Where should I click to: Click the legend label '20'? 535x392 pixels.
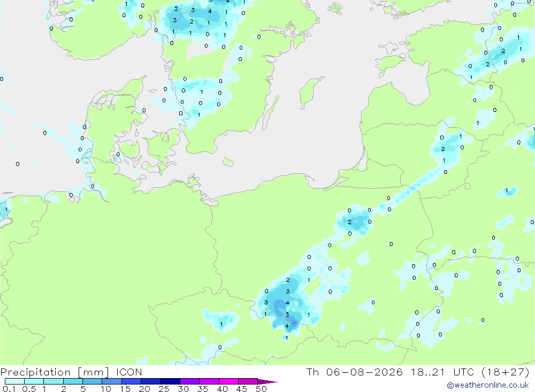click(144, 389)
